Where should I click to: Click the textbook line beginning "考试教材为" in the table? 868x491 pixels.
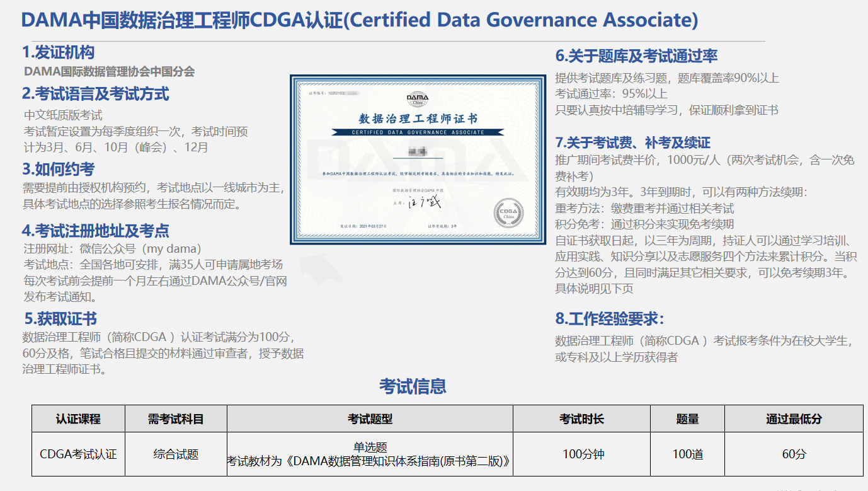tap(368, 462)
